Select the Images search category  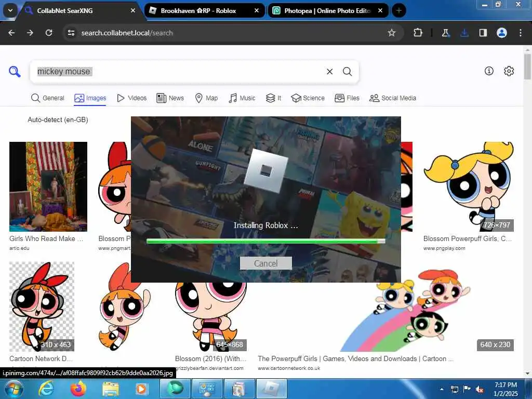pyautogui.click(x=90, y=98)
